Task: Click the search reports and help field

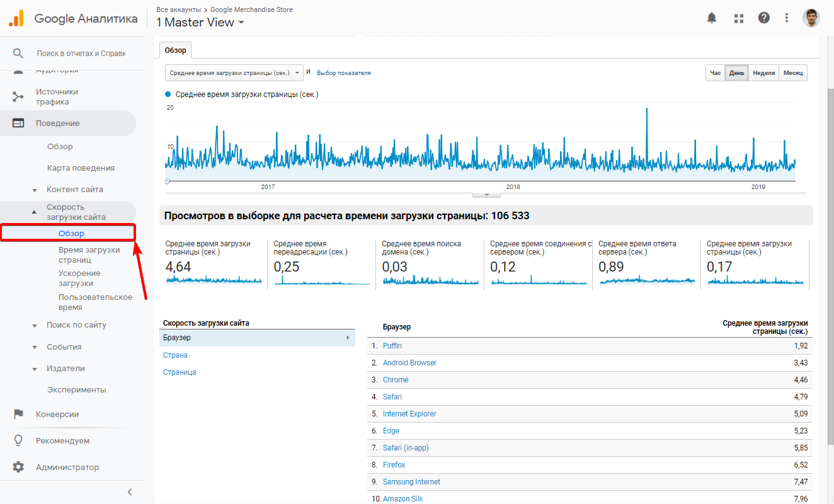Action: pos(81,54)
